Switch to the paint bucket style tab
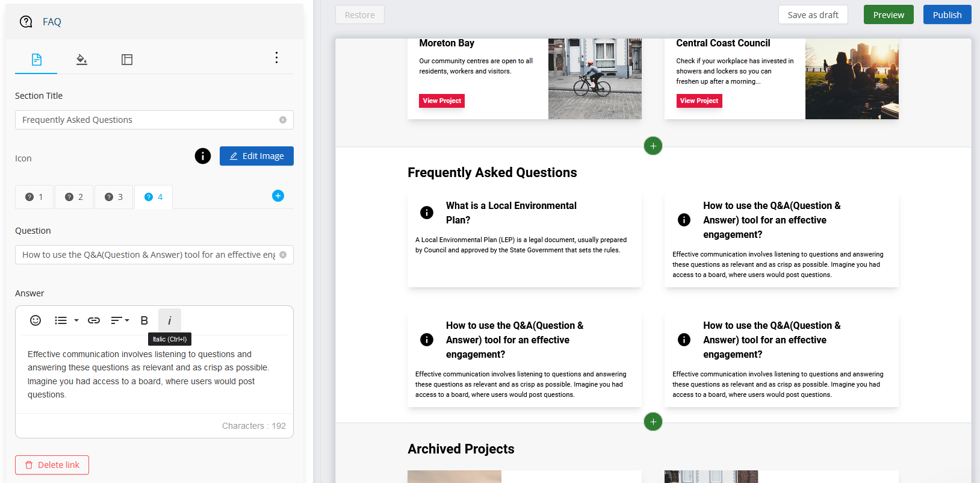 click(x=82, y=60)
